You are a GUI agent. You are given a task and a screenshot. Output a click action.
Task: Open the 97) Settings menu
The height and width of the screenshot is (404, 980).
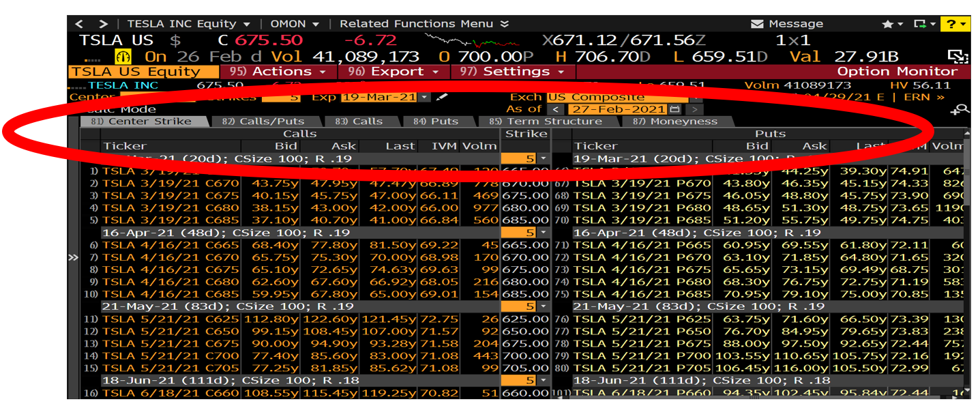pyautogui.click(x=513, y=72)
